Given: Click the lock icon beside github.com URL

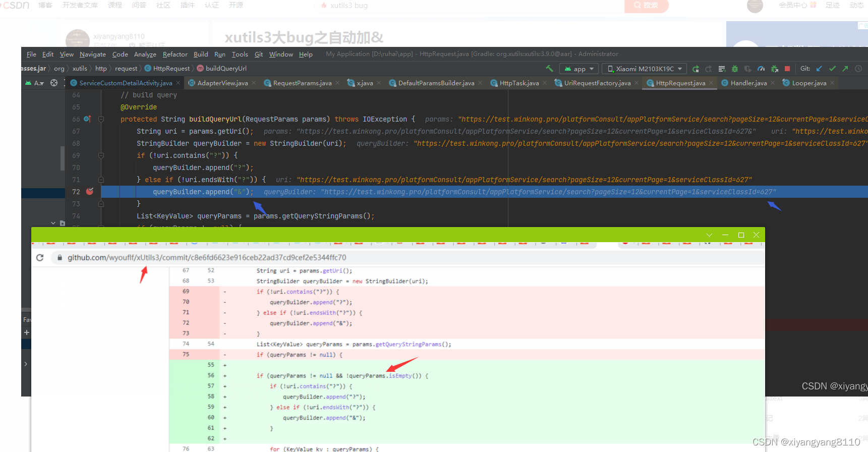Looking at the screenshot, I should [60, 258].
